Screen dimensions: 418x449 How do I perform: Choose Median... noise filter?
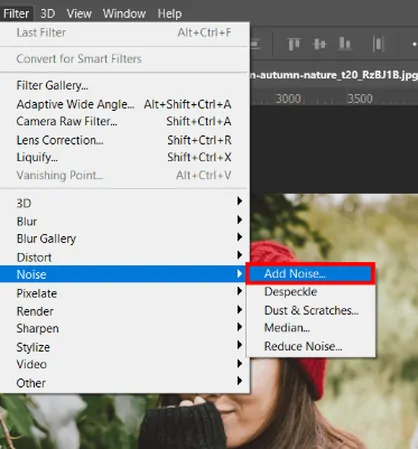coord(311,328)
